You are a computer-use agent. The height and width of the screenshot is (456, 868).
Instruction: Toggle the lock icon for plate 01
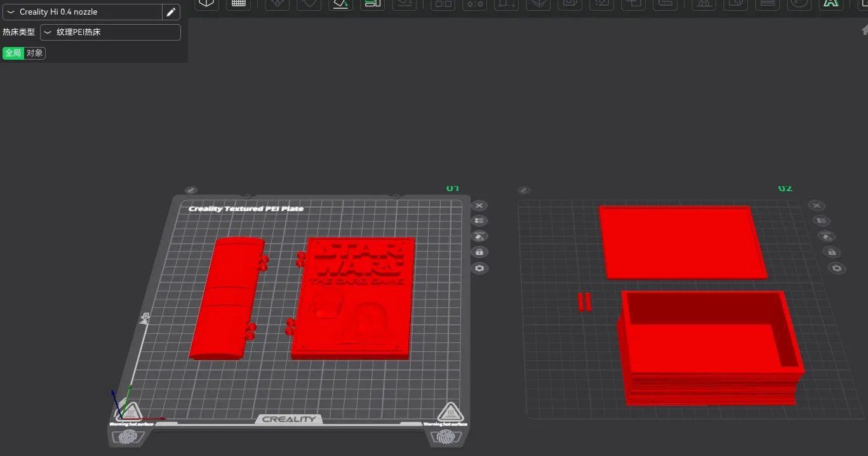479,252
